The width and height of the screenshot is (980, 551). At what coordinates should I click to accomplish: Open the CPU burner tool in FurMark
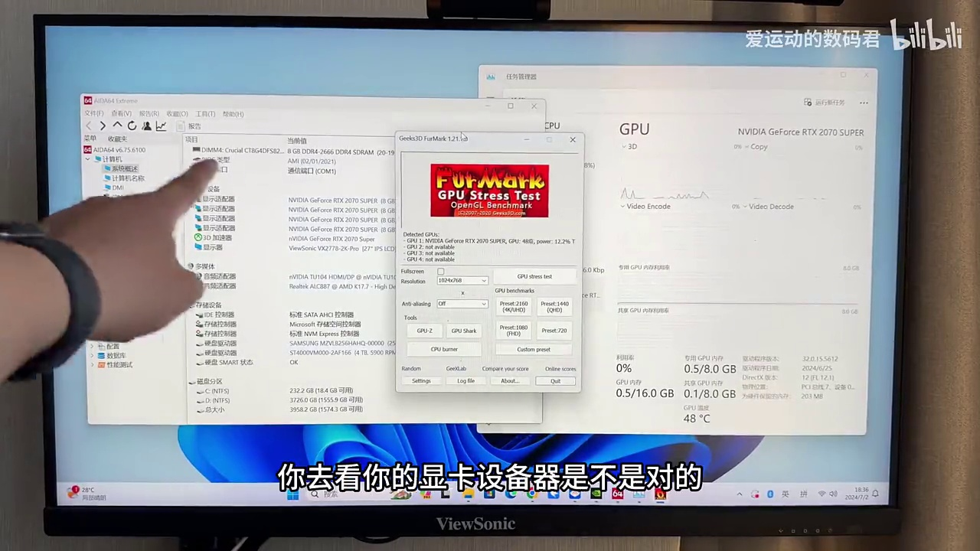444,350
